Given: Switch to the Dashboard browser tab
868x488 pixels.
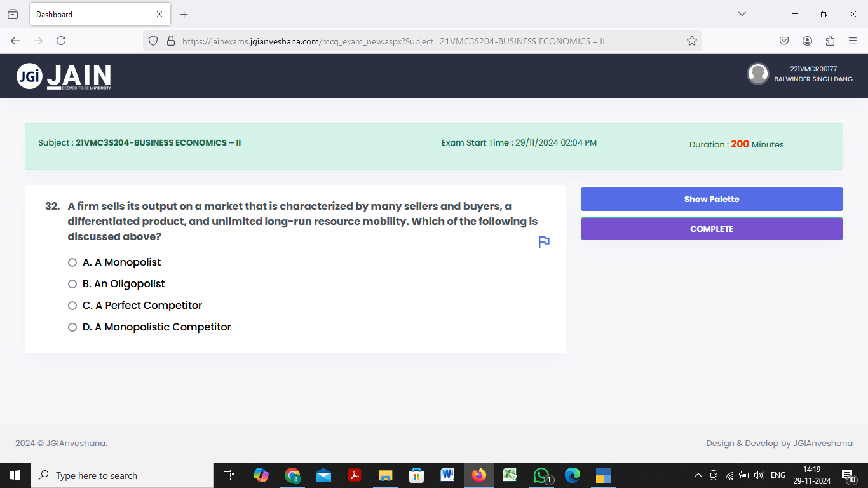Looking at the screenshot, I should click(x=89, y=14).
